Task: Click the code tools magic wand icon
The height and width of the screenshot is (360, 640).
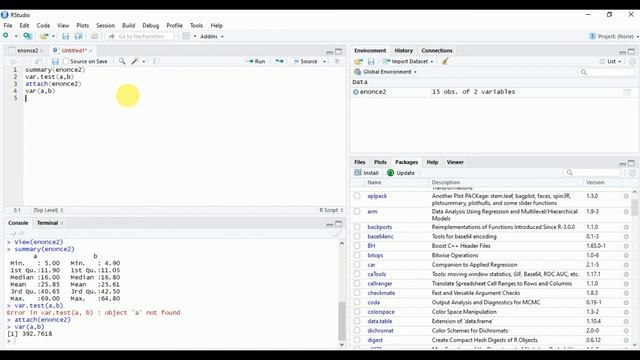Action: (135, 61)
